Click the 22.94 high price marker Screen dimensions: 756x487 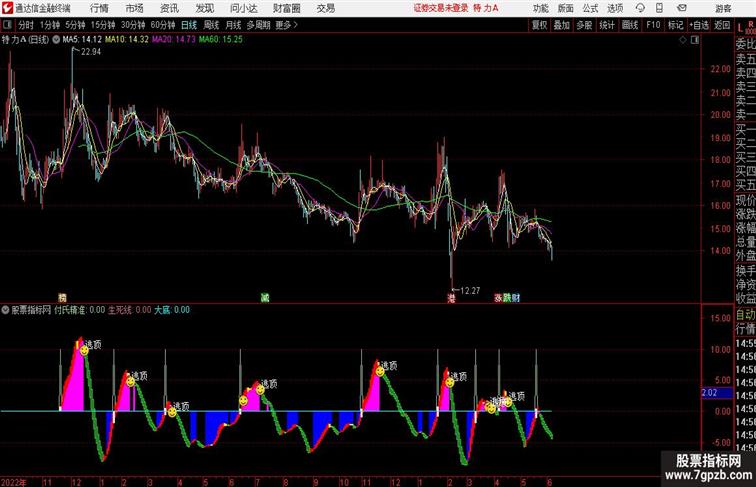[x=91, y=52]
